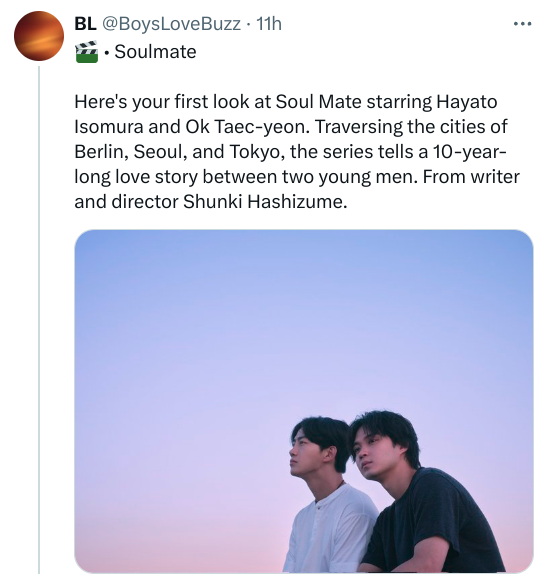The width and height of the screenshot is (554, 574).
Task: Open the attached Soul Mate photo
Action: click(x=304, y=401)
